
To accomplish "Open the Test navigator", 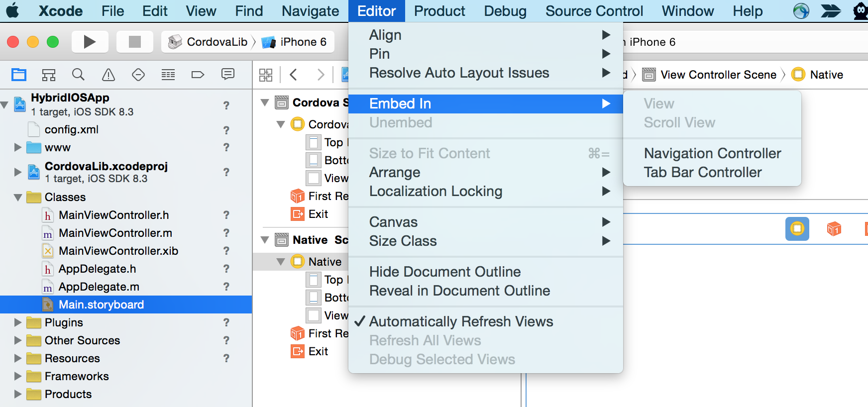I will click(x=138, y=75).
